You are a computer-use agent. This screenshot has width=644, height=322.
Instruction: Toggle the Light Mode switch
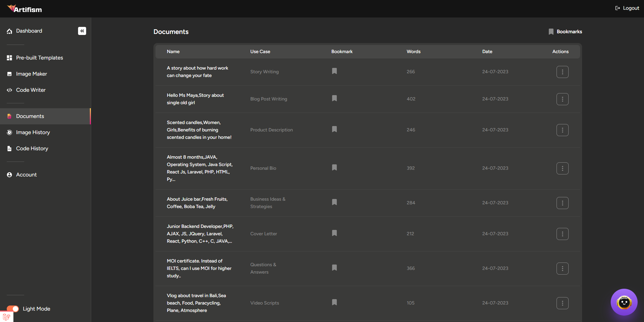tap(13, 309)
